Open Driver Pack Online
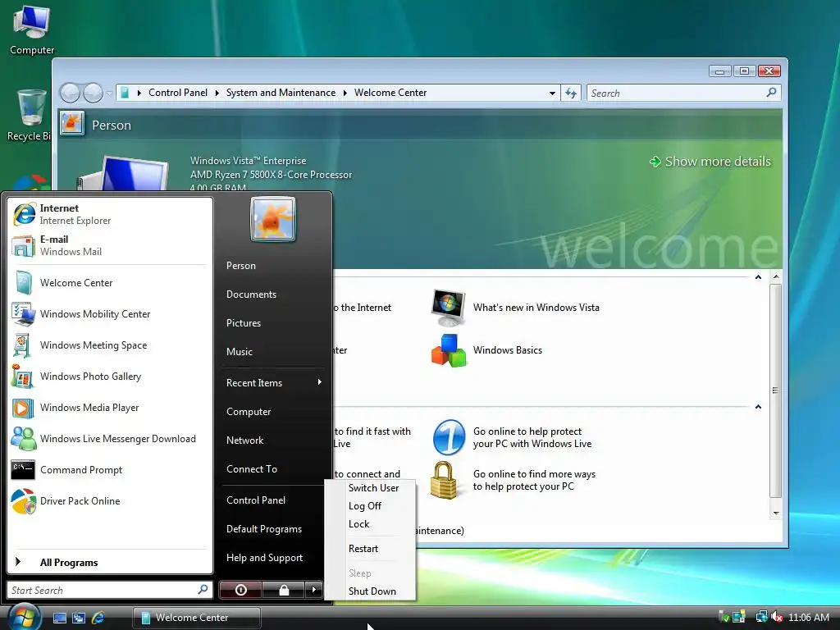The width and height of the screenshot is (840, 630). (110, 501)
